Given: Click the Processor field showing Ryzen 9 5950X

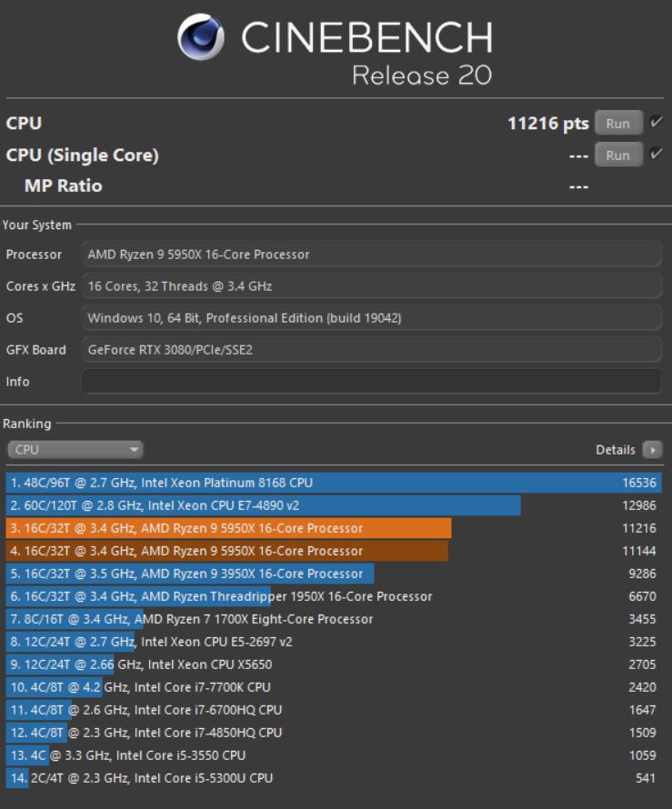Looking at the screenshot, I should tap(372, 255).
